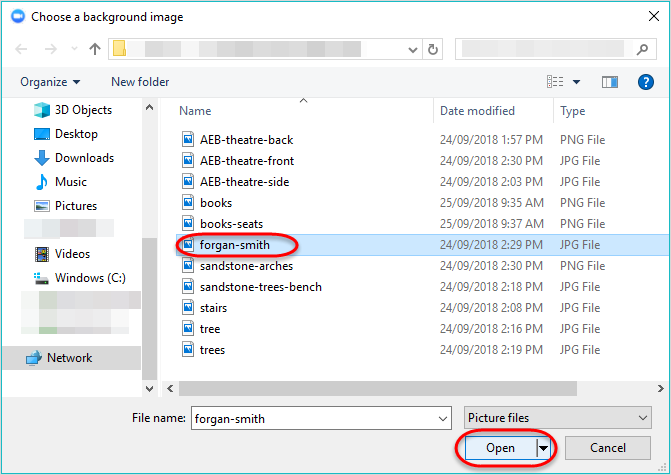Open help with question mark icon
Image resolution: width=671 pixels, height=475 pixels.
pos(645,82)
